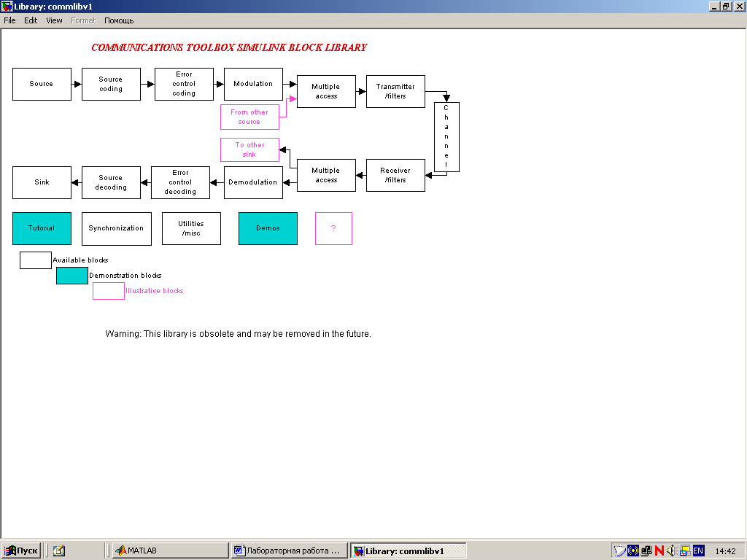Select the Synchronization block
Viewport: 747px width, 560px height.
coord(117,228)
